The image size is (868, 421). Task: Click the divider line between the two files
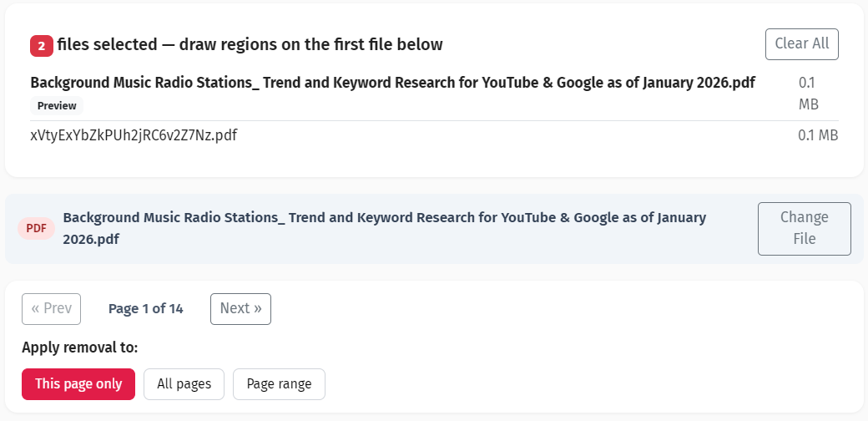(x=434, y=120)
